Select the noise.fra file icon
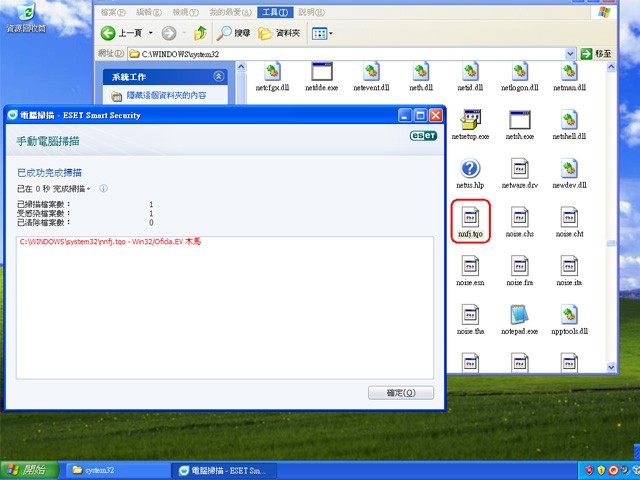Image resolution: width=640 pixels, height=480 pixels. pos(520,266)
